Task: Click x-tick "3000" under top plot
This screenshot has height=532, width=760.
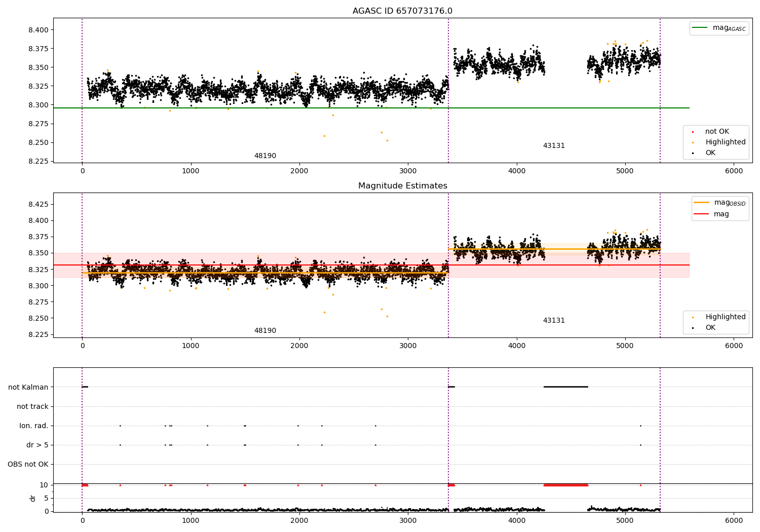Action: pos(408,171)
